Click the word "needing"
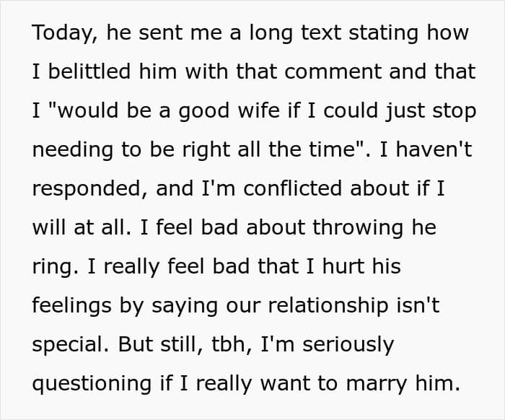 pos(73,150)
